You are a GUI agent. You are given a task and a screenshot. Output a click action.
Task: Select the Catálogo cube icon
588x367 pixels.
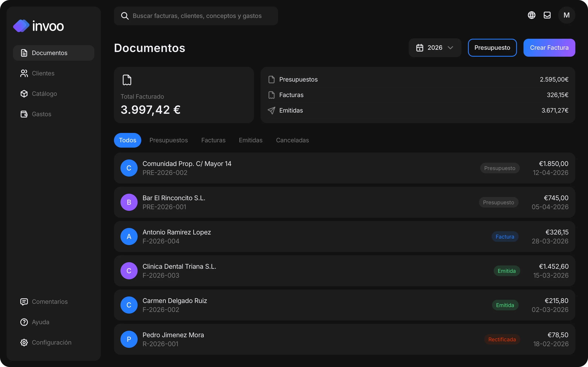[x=24, y=93]
